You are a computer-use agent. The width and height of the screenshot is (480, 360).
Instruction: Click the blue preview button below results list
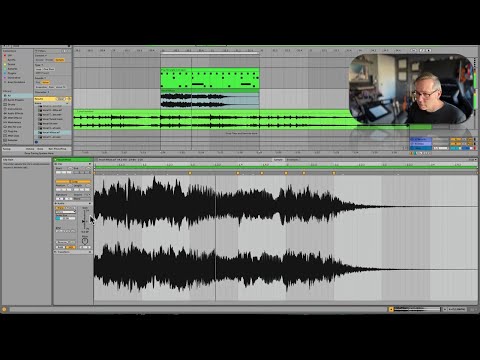[36, 142]
